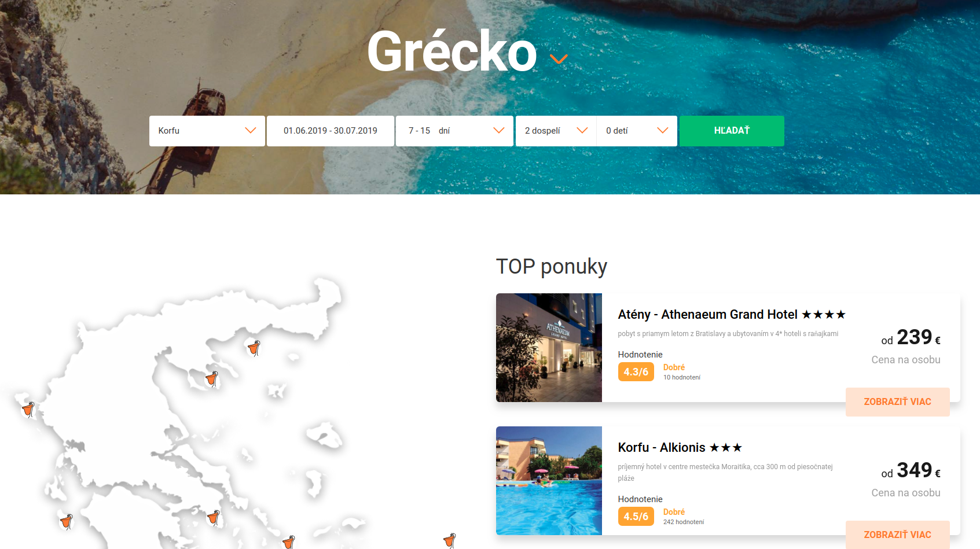Open the 0 detí children dropdown

coord(637,131)
